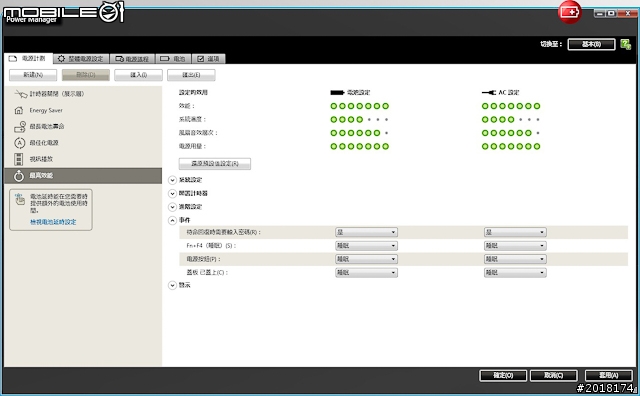Click the 電池設定 column header with battery icon
The image size is (640, 396).
[350, 93]
